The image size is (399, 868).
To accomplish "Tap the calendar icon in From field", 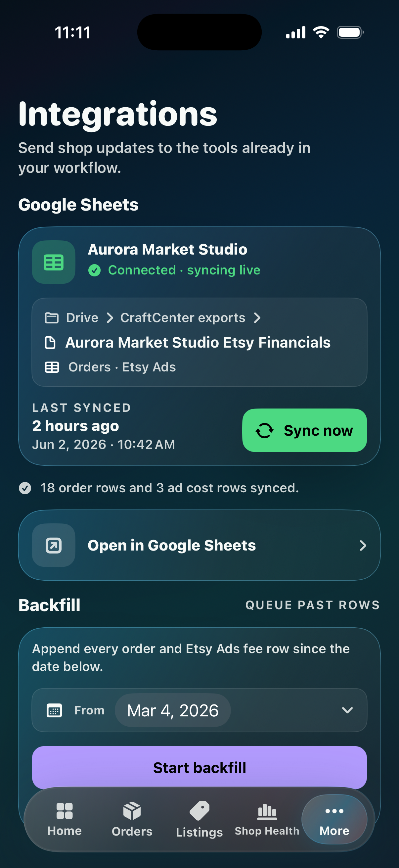I will [x=54, y=710].
